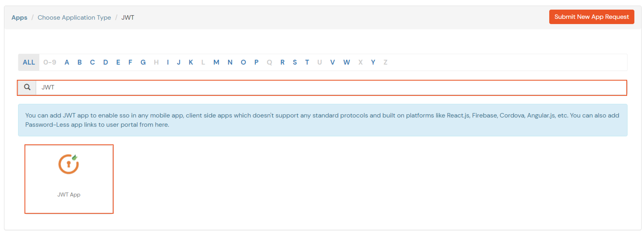The height and width of the screenshot is (233, 644).
Task: Select the JWT App tile label
Action: (69, 195)
